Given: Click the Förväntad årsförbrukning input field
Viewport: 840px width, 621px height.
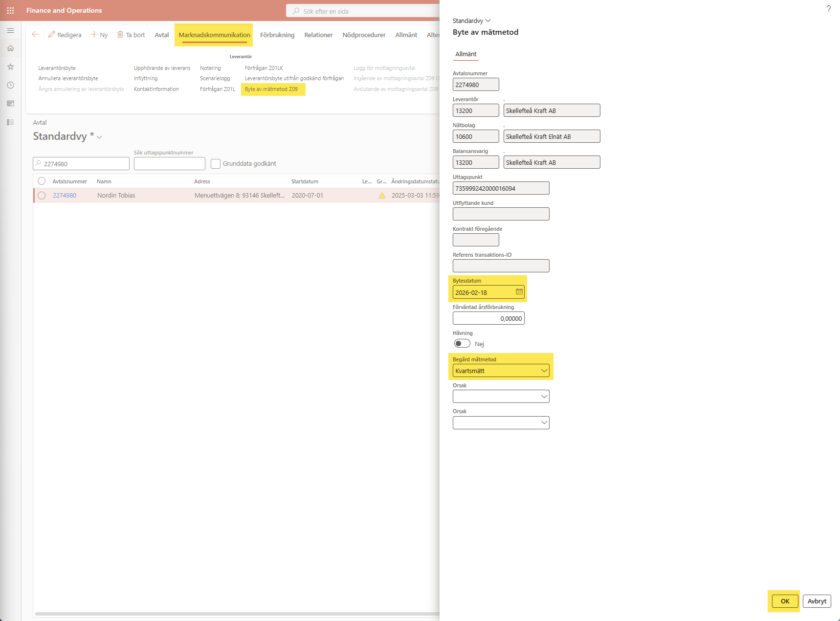Looking at the screenshot, I should 488,318.
